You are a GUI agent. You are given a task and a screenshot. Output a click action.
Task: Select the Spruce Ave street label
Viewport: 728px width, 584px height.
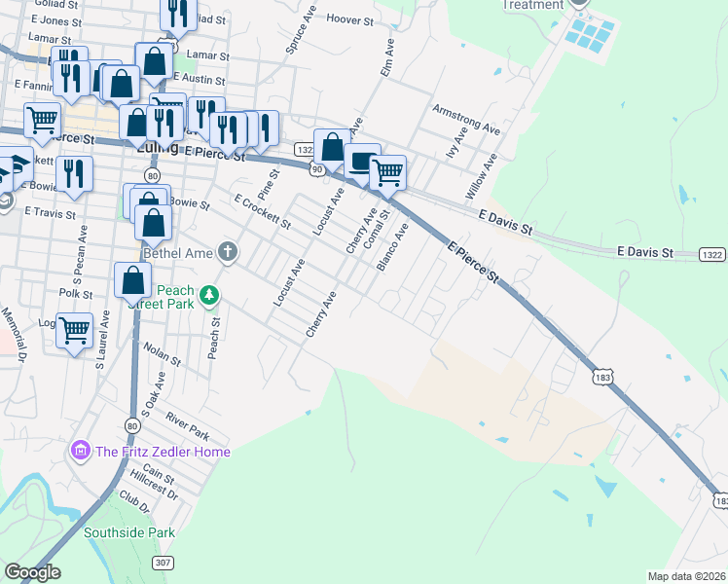coord(301,30)
